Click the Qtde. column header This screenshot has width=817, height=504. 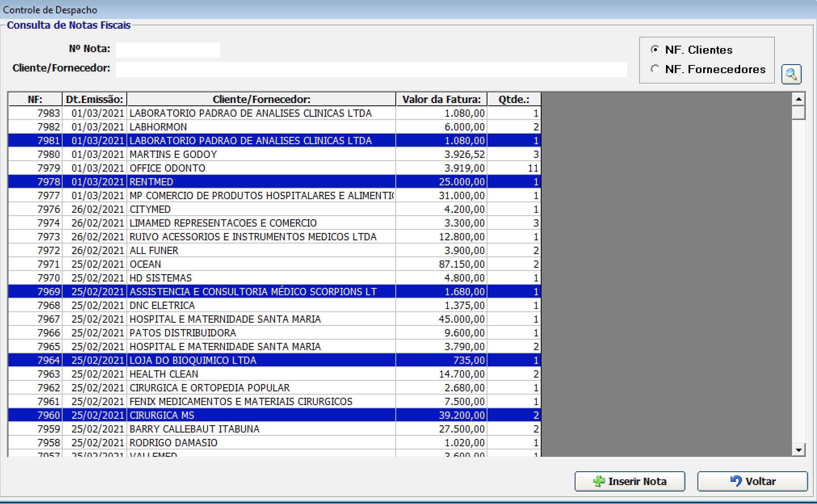(x=514, y=99)
